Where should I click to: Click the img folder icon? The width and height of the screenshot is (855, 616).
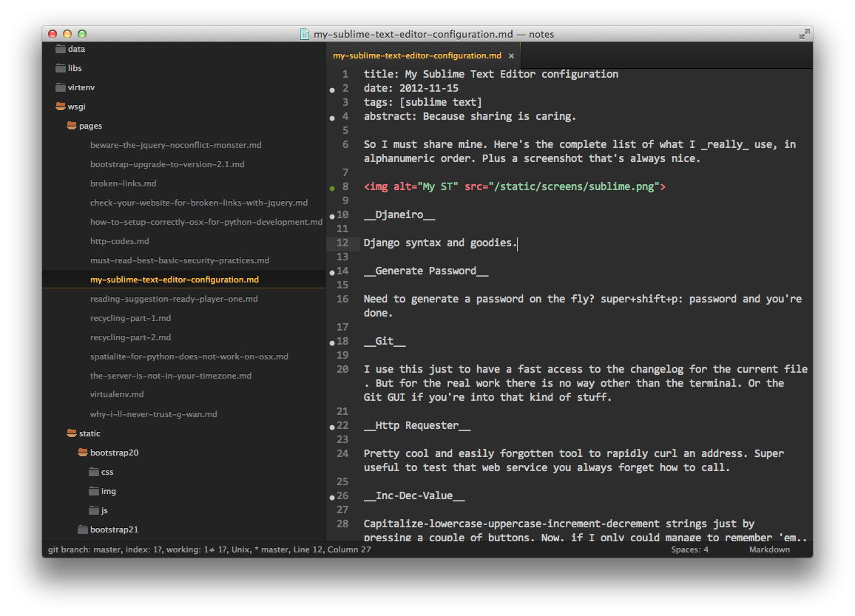(x=93, y=491)
